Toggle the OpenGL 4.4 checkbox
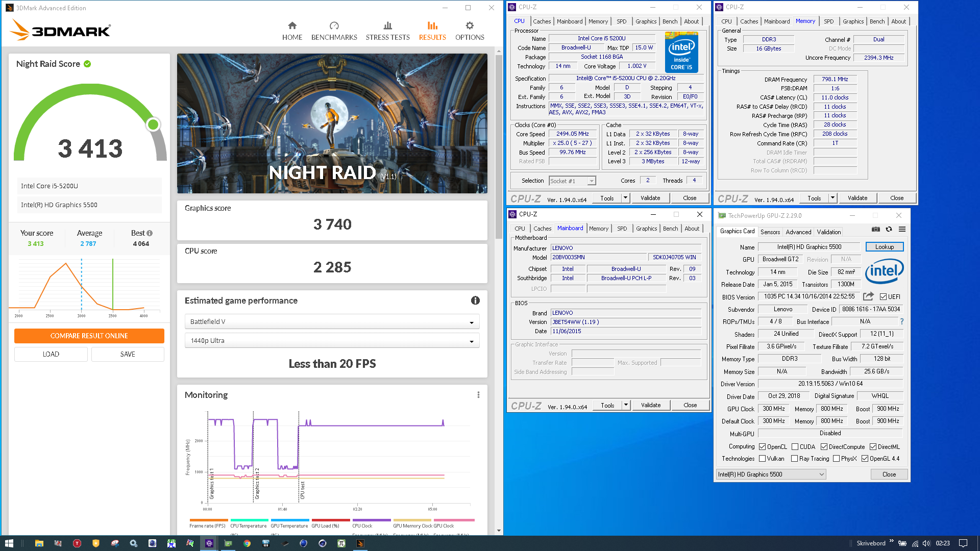Image resolution: width=980 pixels, height=551 pixels. (x=865, y=459)
